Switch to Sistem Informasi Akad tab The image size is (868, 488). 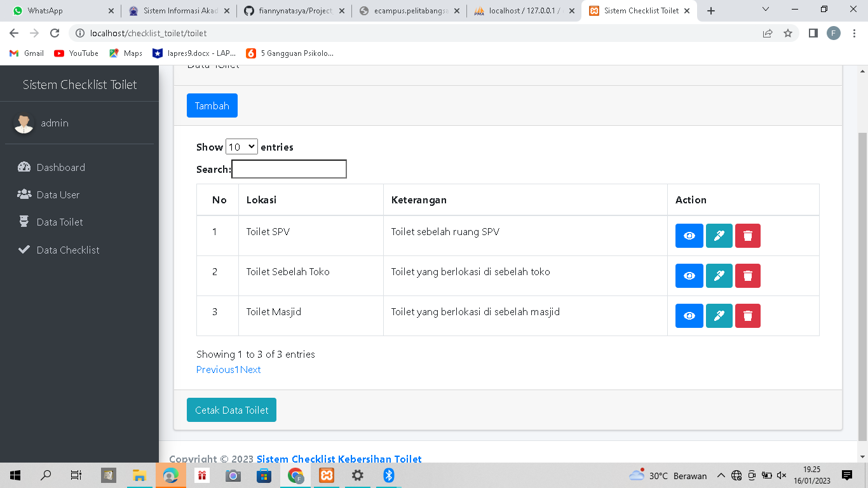point(179,11)
